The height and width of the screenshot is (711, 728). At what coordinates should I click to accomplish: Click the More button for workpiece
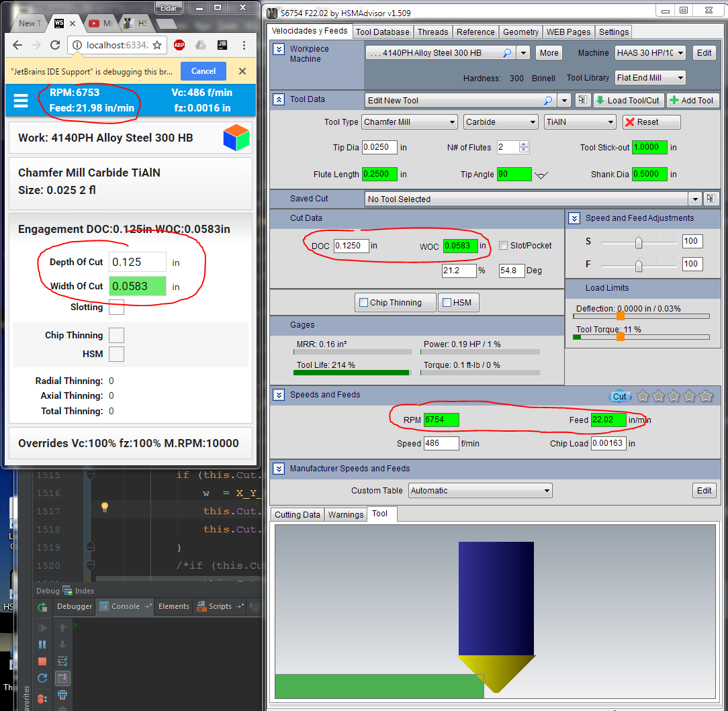[x=549, y=53]
